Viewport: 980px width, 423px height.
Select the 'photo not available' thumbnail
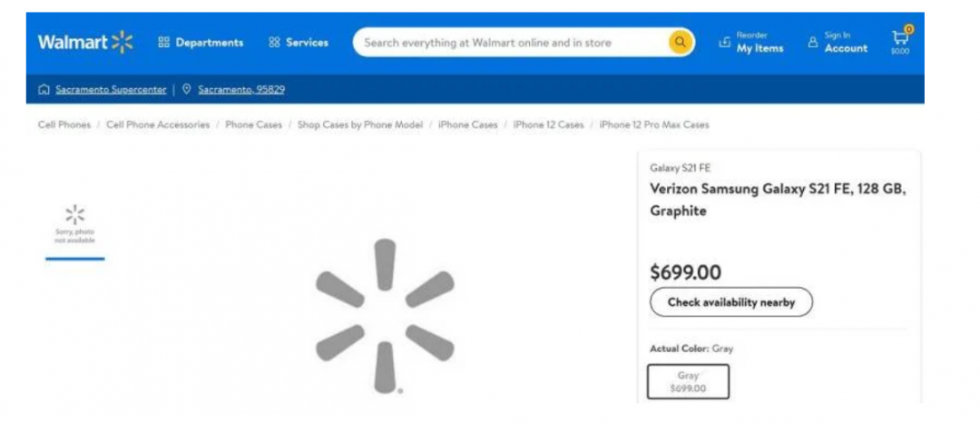(x=74, y=226)
